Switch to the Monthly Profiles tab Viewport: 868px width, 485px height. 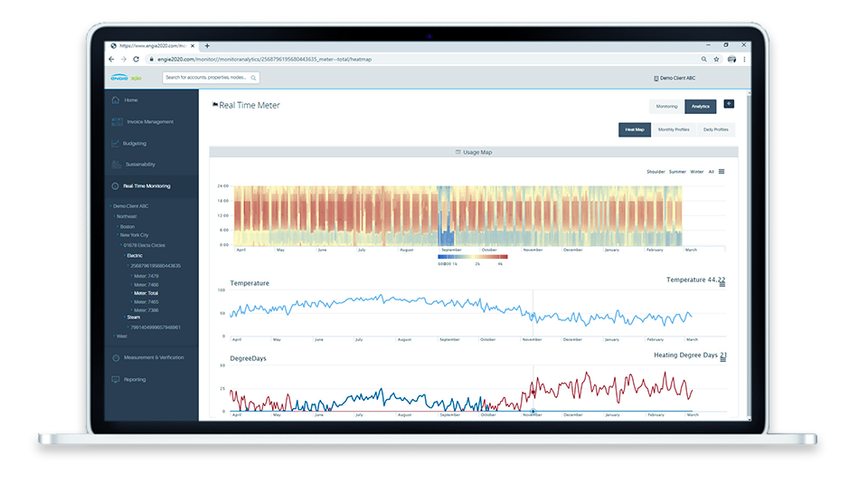(x=673, y=129)
